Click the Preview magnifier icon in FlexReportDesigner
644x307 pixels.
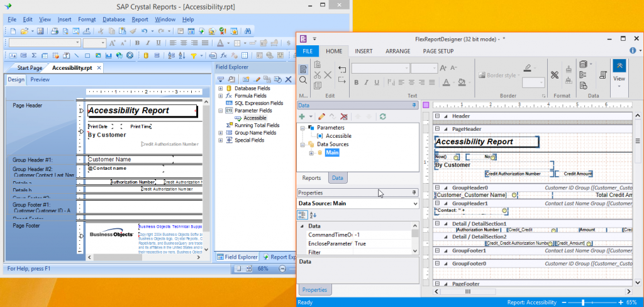[303, 80]
